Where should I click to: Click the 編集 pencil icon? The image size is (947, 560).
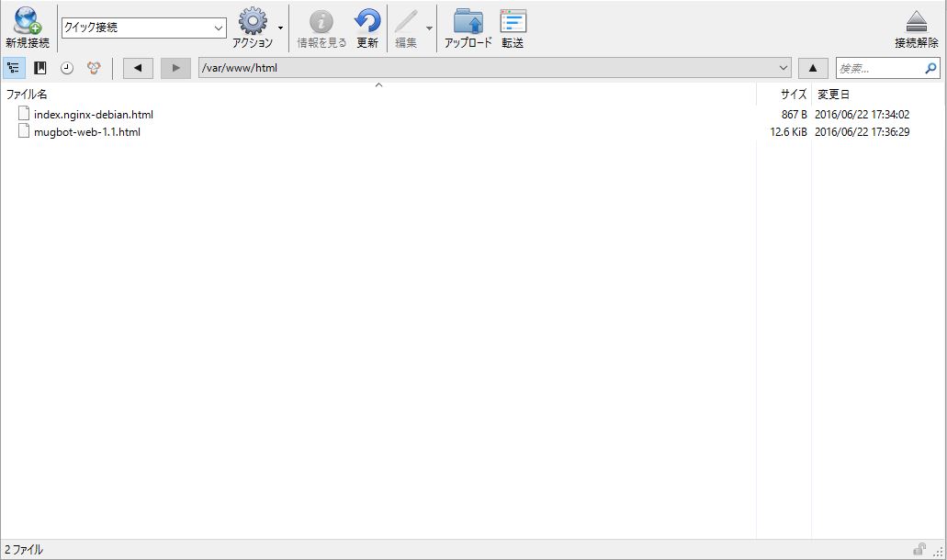pyautogui.click(x=406, y=22)
